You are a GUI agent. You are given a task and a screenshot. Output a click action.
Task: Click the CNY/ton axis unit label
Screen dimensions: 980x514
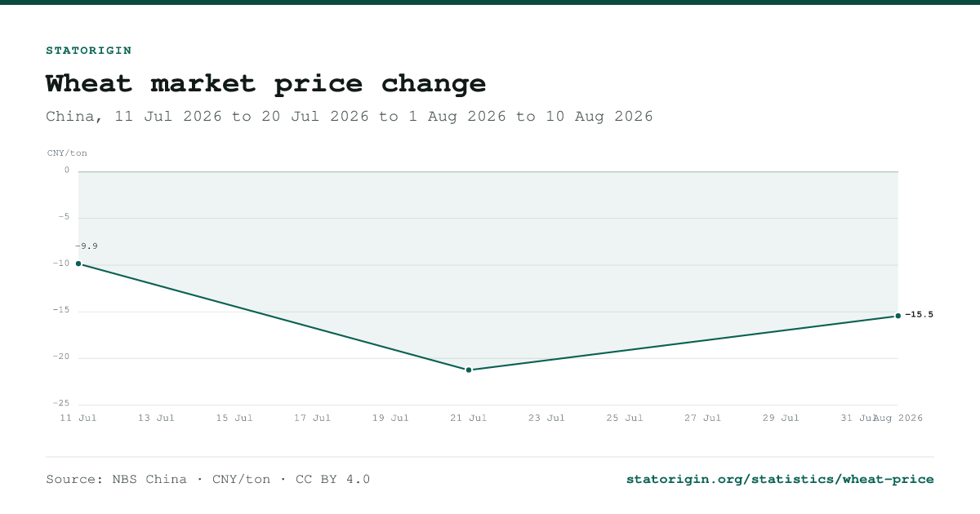point(67,153)
